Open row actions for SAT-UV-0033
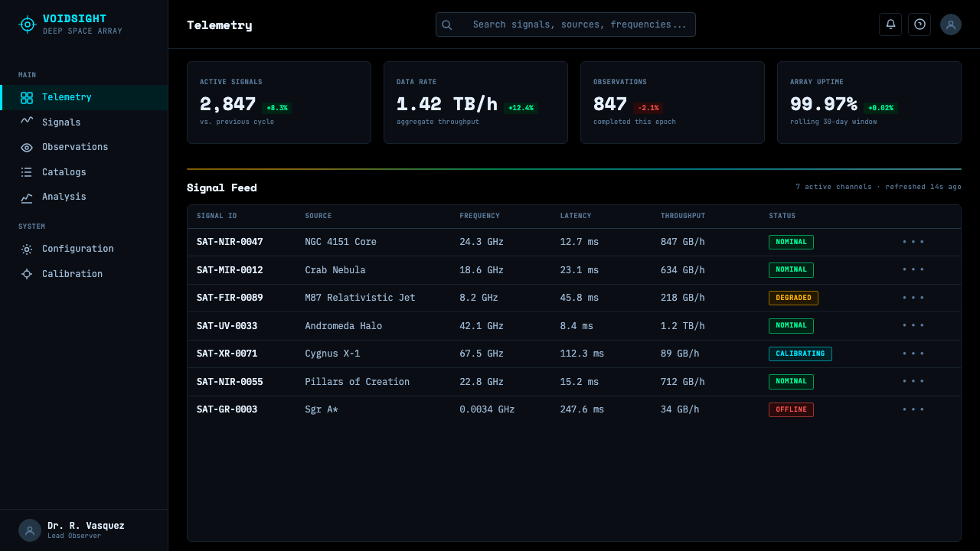 click(913, 325)
